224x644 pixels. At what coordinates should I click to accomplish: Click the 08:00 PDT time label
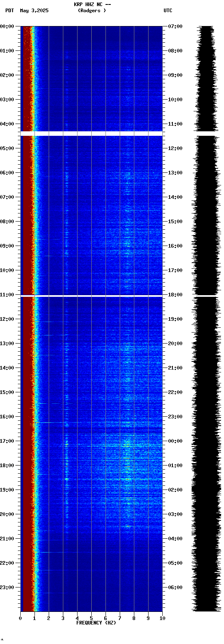pos(7,222)
